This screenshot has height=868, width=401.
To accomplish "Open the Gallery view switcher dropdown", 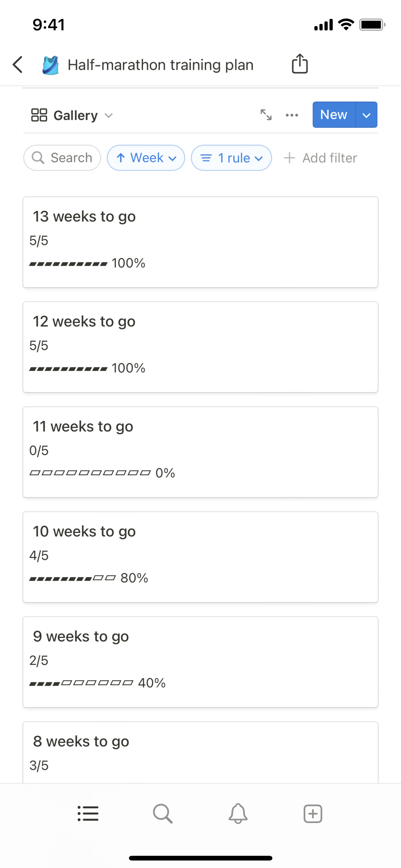I will pyautogui.click(x=72, y=115).
